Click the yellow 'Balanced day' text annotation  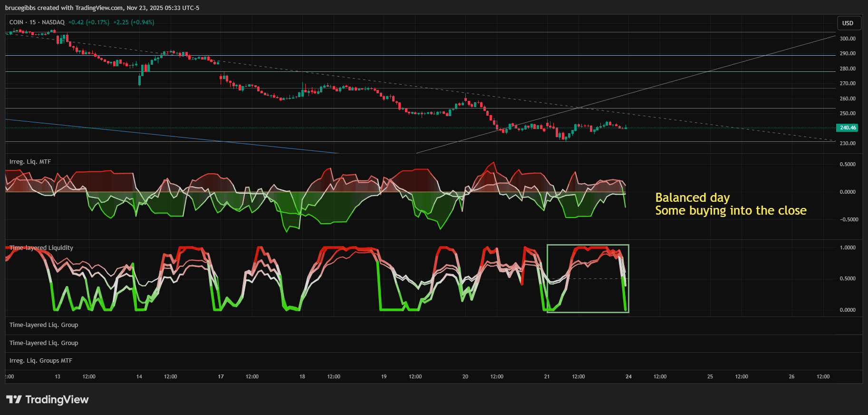click(692, 198)
